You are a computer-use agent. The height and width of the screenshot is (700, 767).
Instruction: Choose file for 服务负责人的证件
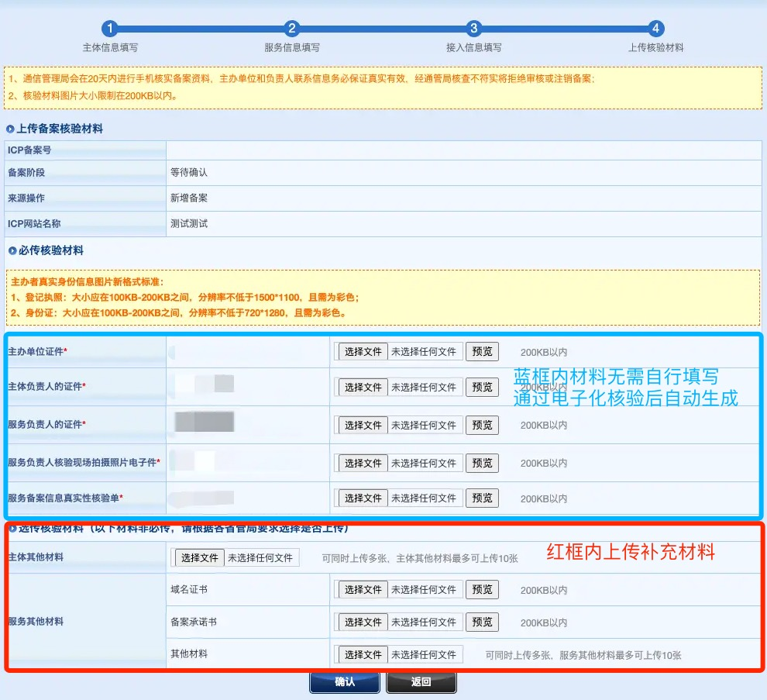[x=363, y=425]
